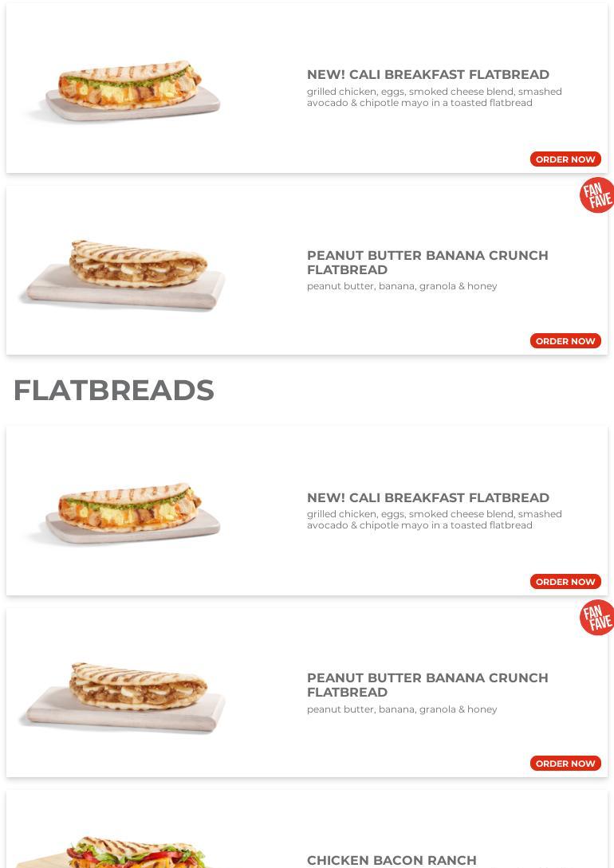The image size is (614, 868).
Task: Open the Cali Breakfast photo under the FLATBREADS heading
Action: coord(124,514)
